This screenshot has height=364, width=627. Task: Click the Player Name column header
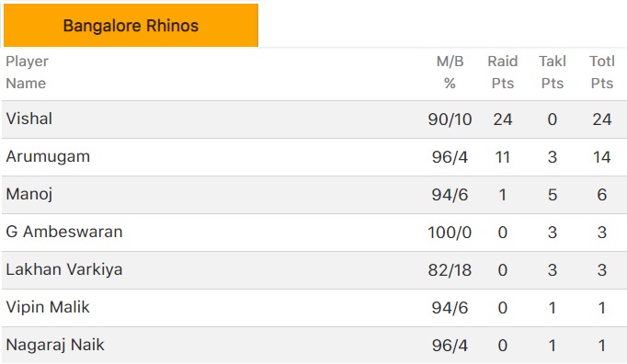[x=28, y=73]
